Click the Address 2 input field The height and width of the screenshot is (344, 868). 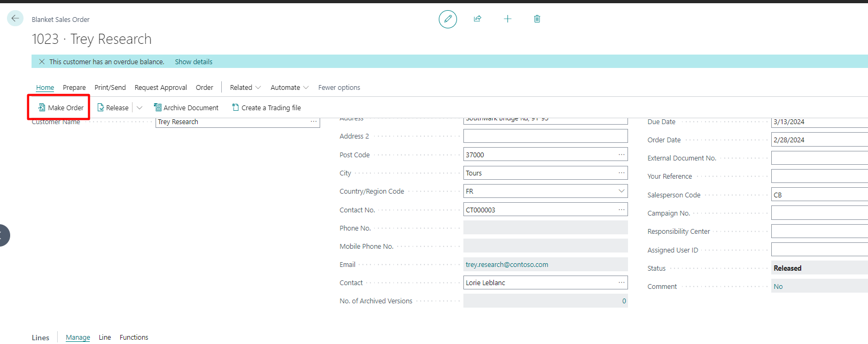point(545,136)
